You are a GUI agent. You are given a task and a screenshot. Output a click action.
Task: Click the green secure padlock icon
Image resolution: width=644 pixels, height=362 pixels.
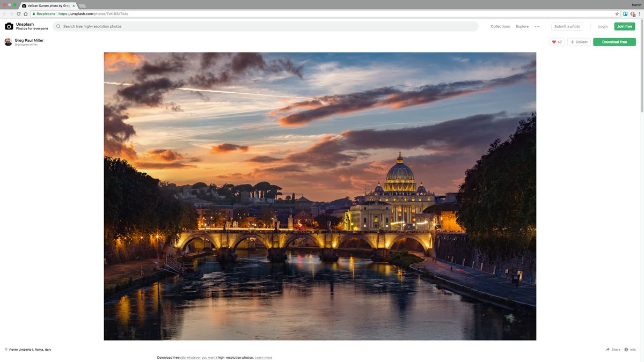pyautogui.click(x=33, y=14)
